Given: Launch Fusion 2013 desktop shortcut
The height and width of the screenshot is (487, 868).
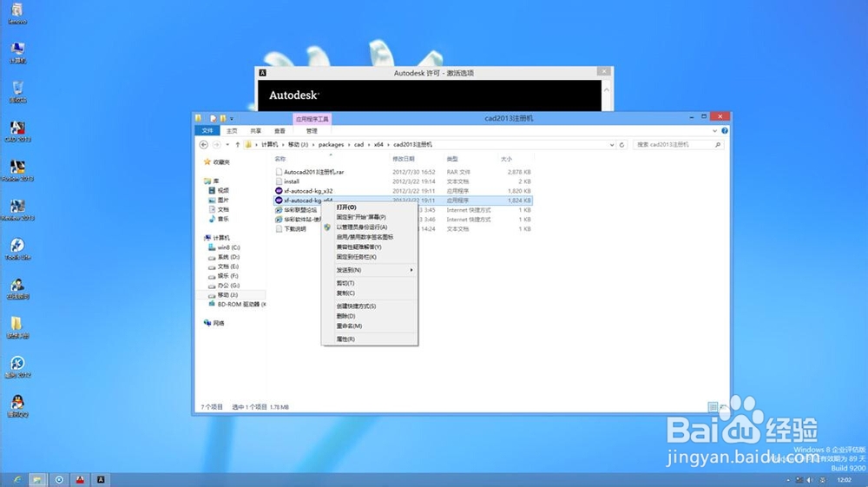Looking at the screenshot, I should [17, 170].
